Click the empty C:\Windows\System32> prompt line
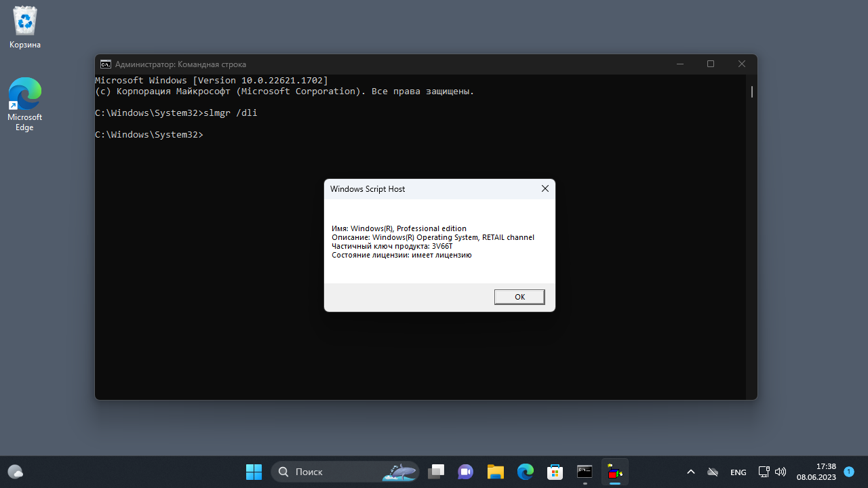Image resolution: width=868 pixels, height=488 pixels. point(149,135)
